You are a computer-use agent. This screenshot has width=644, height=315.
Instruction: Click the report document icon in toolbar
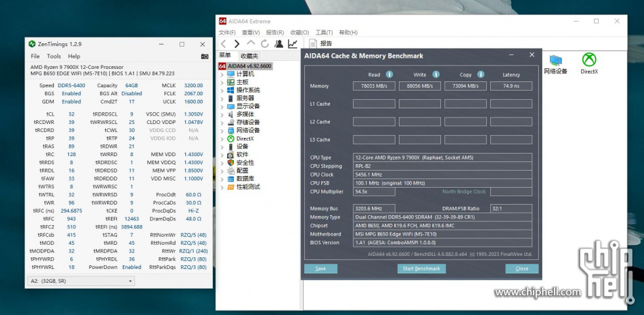[313, 43]
